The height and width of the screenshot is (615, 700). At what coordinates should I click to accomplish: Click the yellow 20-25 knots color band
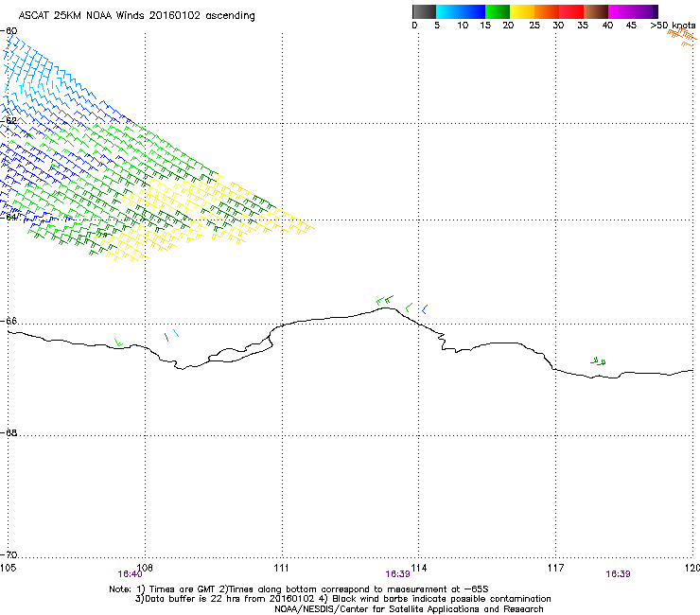(522, 11)
